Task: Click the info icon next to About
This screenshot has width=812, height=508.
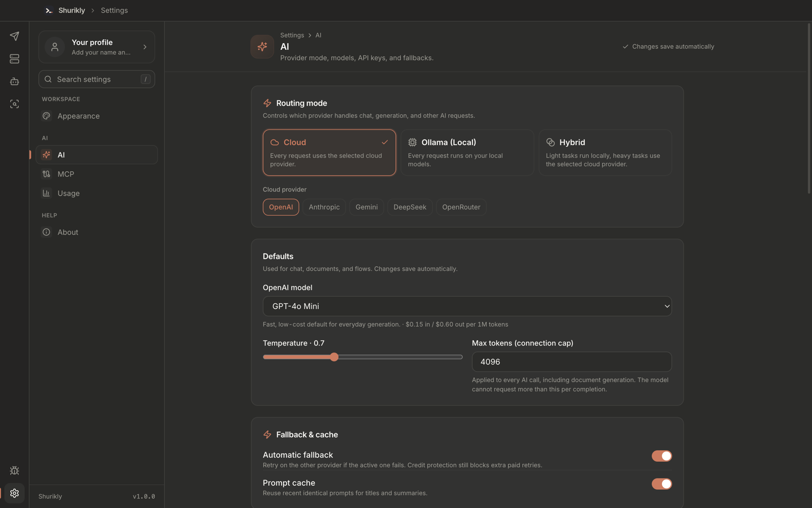Action: tap(46, 232)
